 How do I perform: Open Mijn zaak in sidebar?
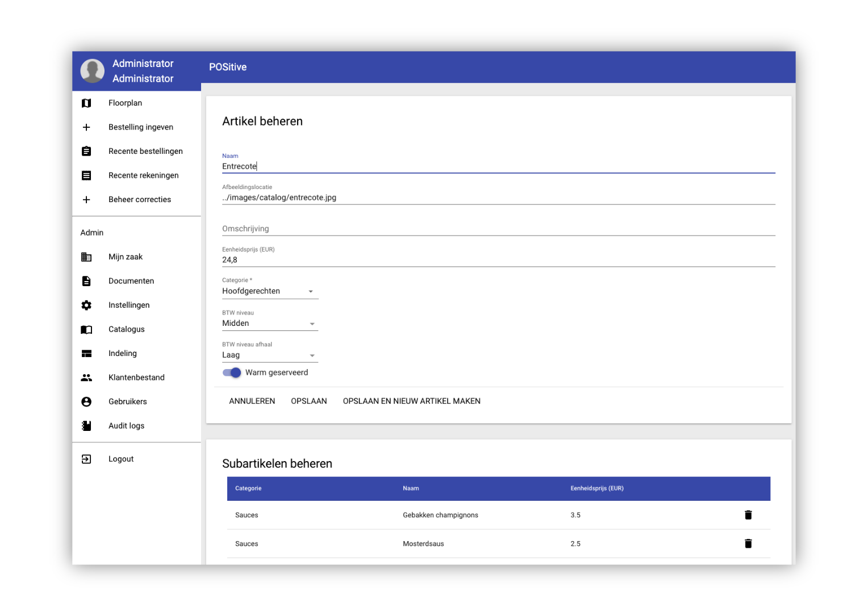(126, 257)
